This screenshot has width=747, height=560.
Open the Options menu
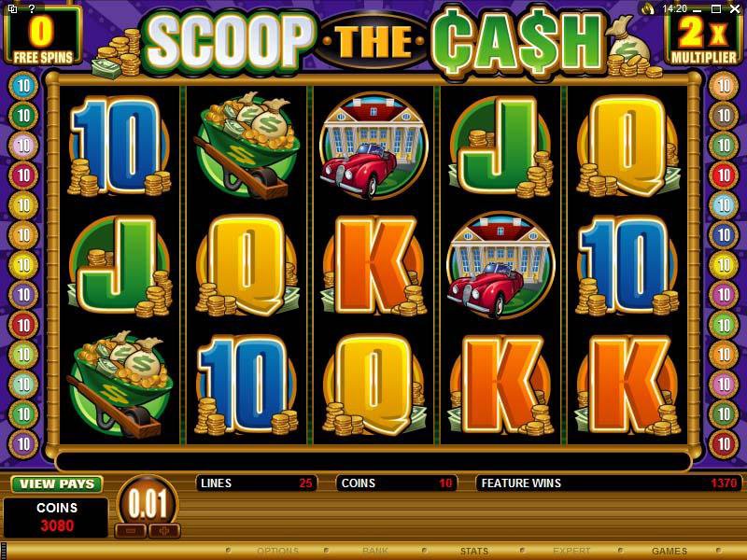(277, 551)
